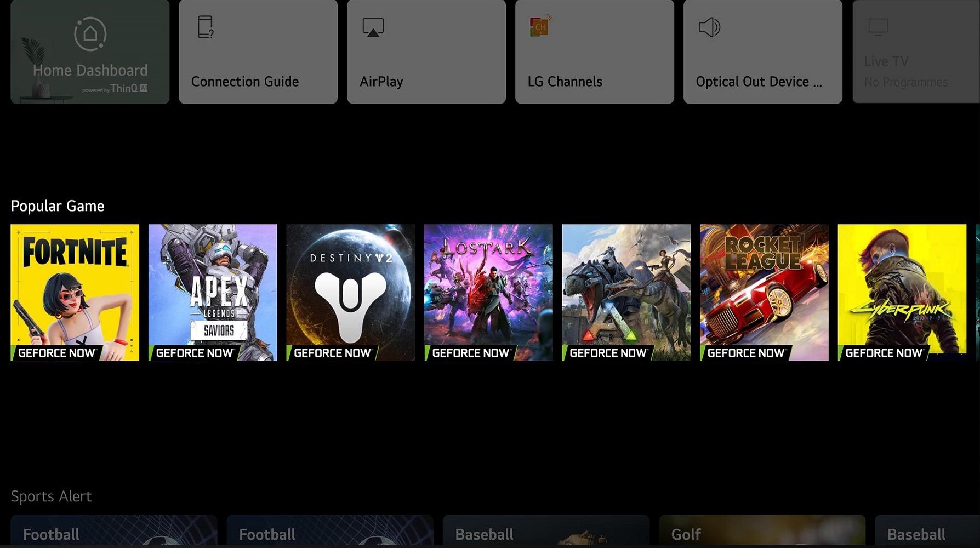This screenshot has width=980, height=548.
Task: Open the rightmost Baseball sports alert card
Action: (x=927, y=530)
